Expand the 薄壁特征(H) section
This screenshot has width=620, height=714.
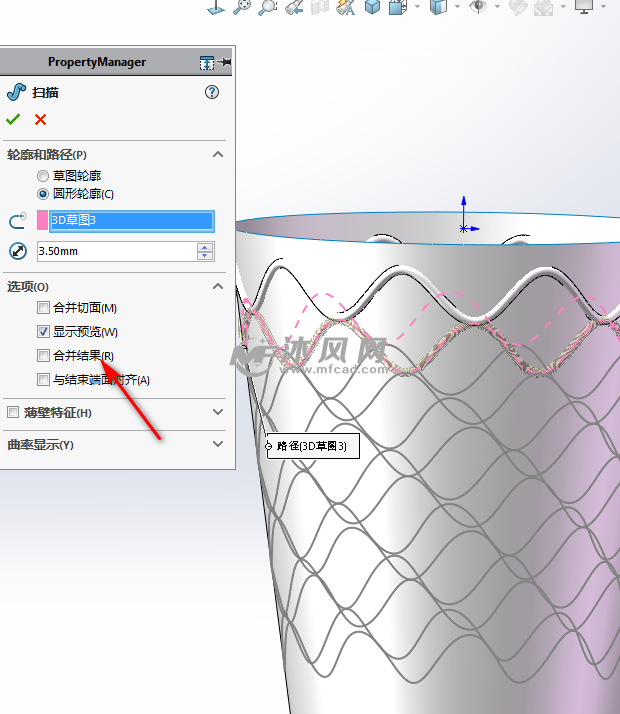coord(218,412)
